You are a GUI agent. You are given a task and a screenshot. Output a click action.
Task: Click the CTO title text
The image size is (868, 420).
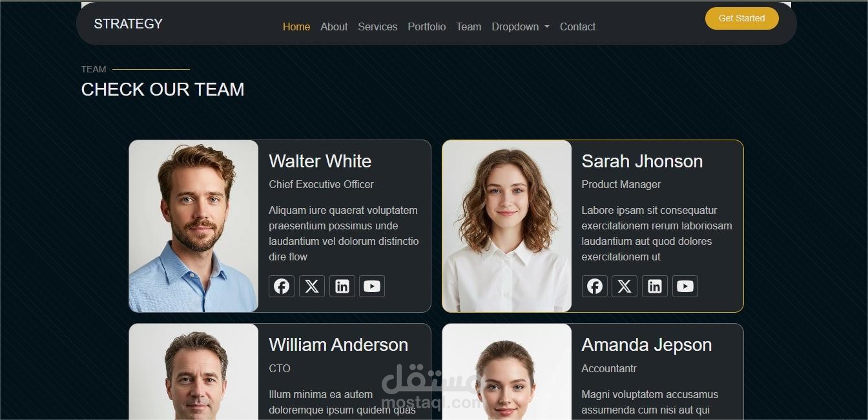click(x=280, y=369)
